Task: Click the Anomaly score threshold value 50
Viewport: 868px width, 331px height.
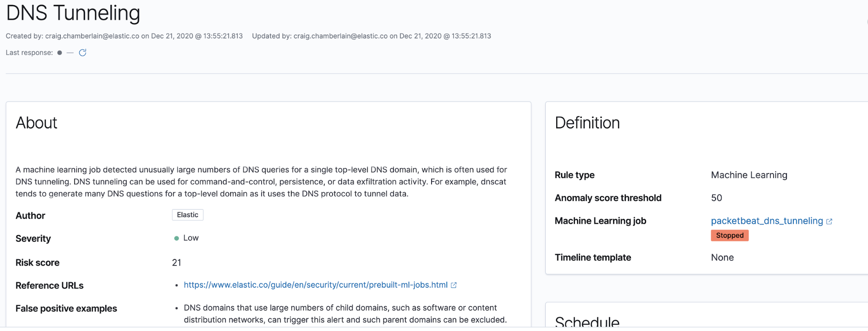Action: coord(716,198)
